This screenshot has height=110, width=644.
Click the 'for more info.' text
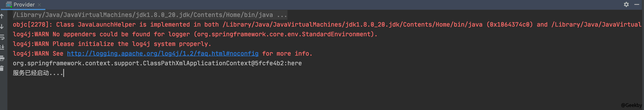287,54
